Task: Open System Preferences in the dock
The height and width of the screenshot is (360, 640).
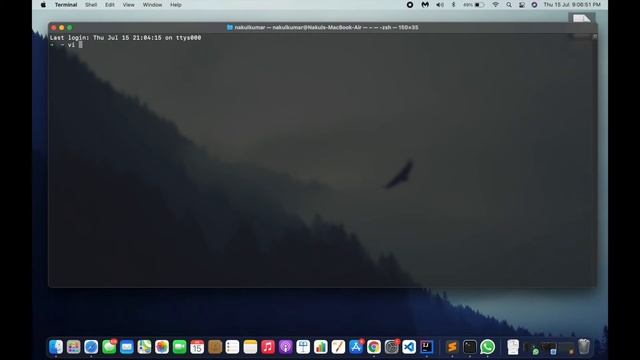Action: tap(391, 347)
